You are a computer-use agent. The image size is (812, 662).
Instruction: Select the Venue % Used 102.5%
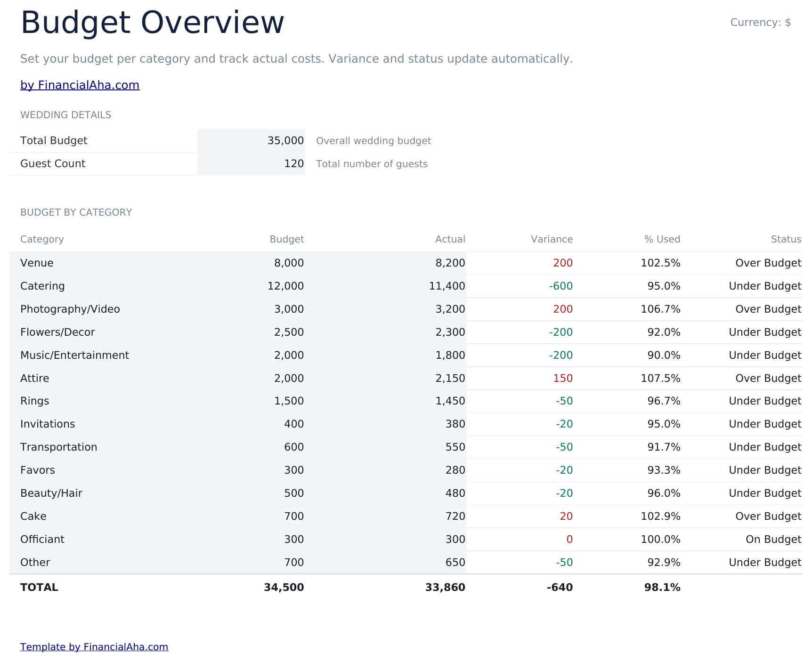660,263
